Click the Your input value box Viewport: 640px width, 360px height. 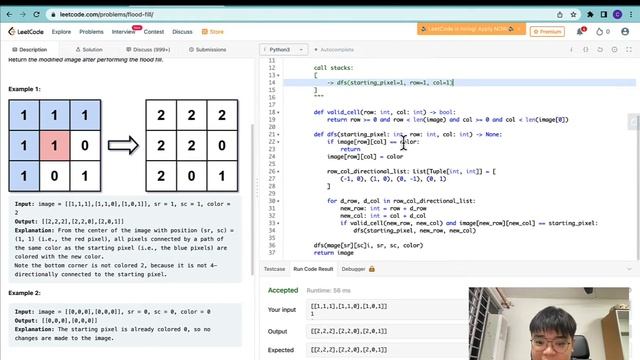[387, 310]
